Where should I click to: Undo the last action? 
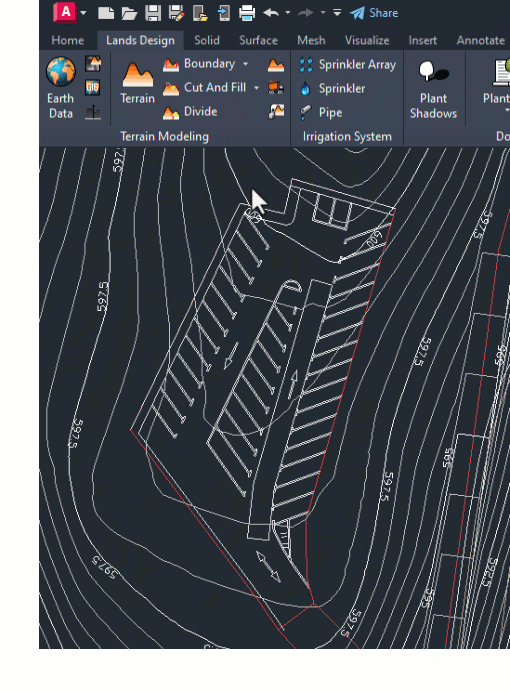pos(271,13)
